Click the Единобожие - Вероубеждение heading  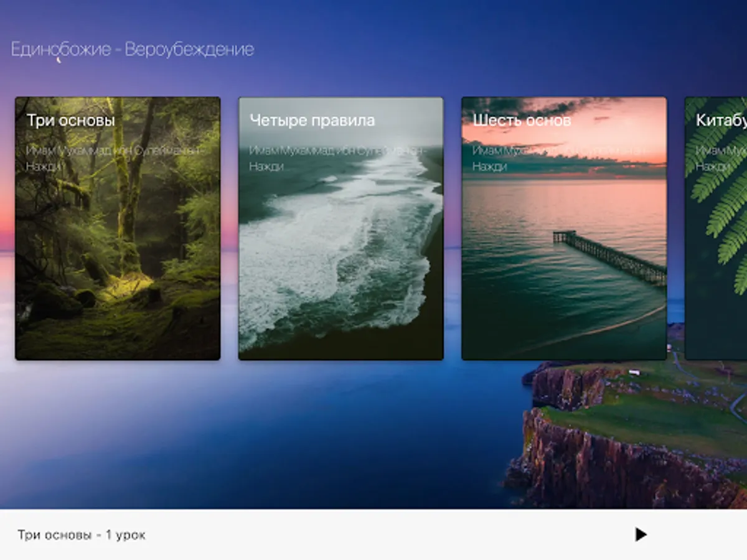[x=133, y=50]
